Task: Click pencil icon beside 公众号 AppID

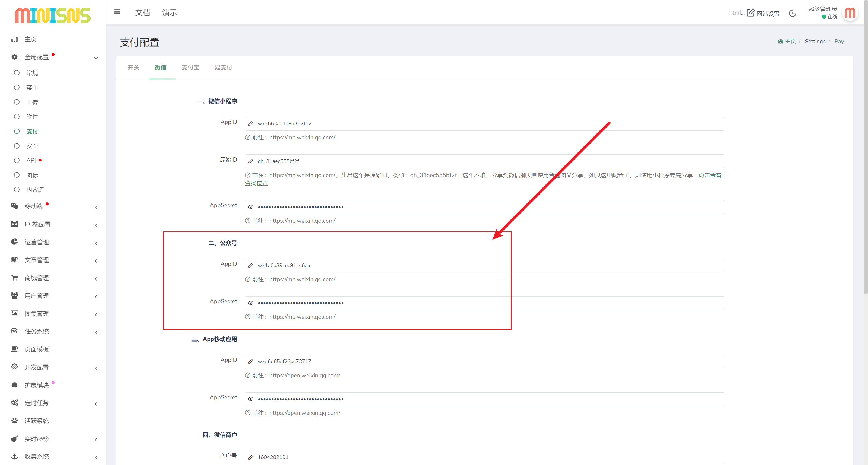Action: tap(250, 266)
